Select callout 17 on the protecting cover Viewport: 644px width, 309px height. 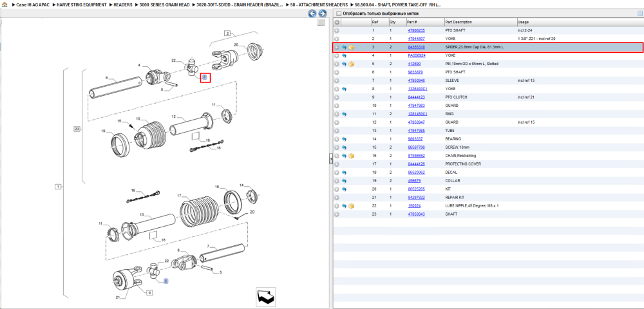(179, 195)
